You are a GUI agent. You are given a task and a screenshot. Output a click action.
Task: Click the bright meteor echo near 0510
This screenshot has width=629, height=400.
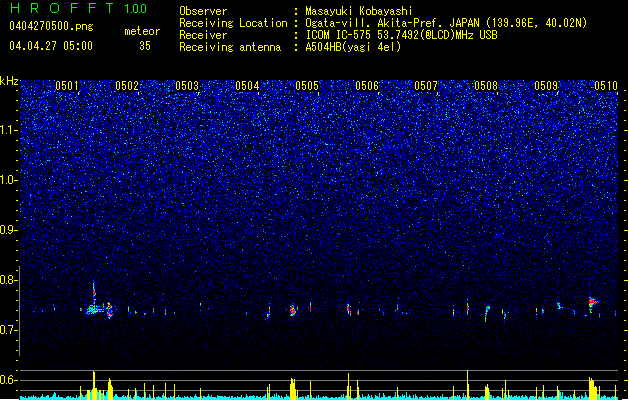tap(592, 303)
